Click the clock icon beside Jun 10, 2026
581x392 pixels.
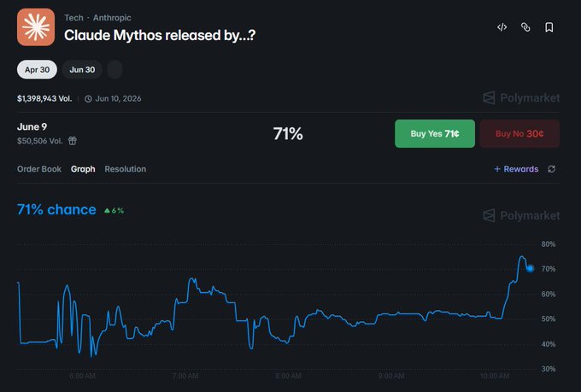tap(88, 99)
